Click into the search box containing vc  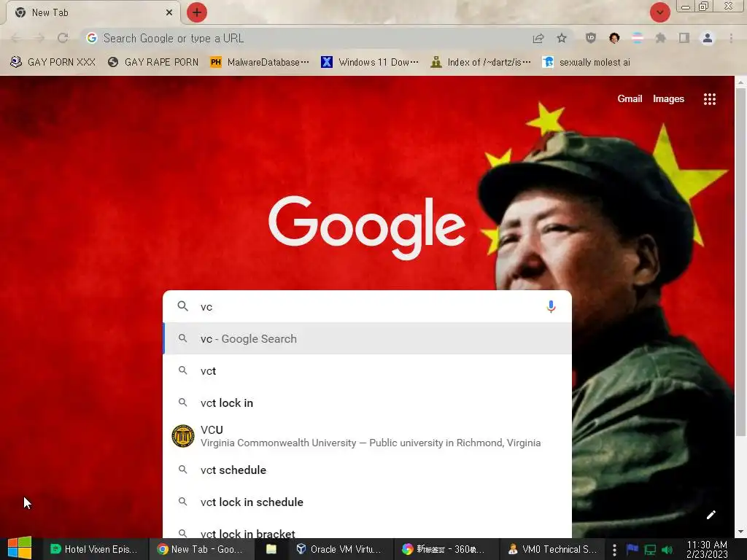coord(367,307)
